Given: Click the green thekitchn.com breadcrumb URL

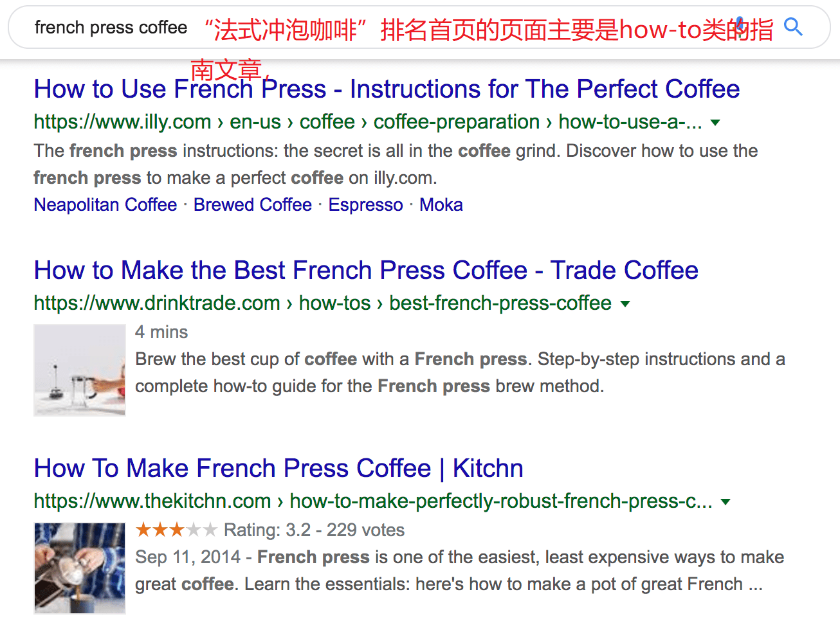Looking at the screenshot, I should (x=373, y=501).
